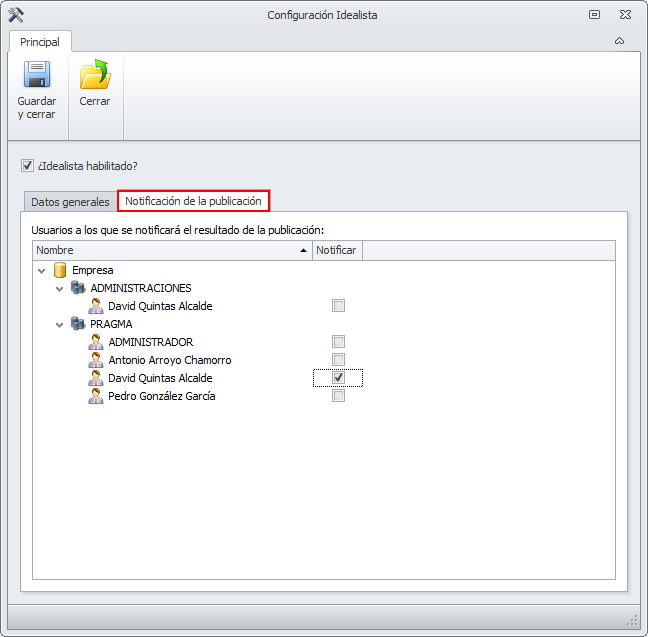648x637 pixels.
Task: Collapse the ADMINISTRACIONES tree node
Action: coord(60,289)
